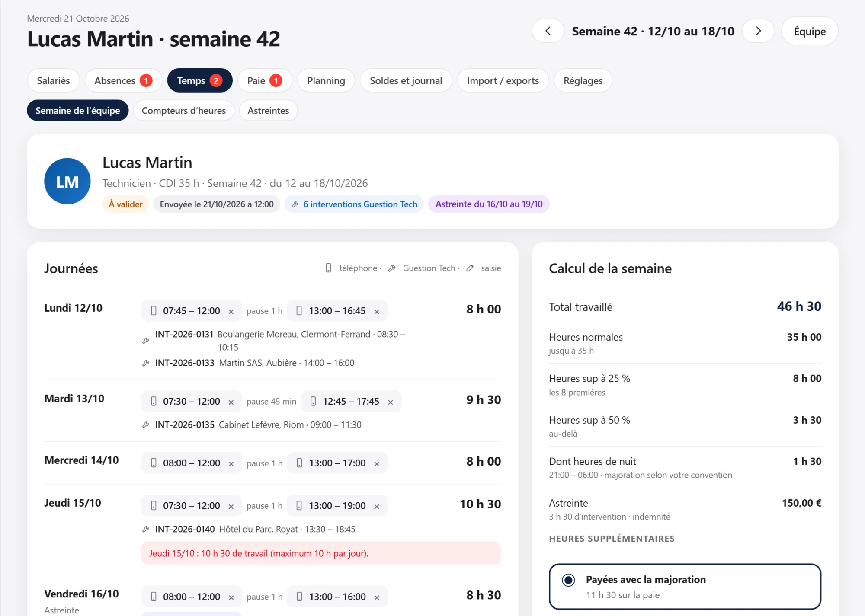The image size is (865, 616).
Task: Go to next week with right chevron
Action: pyautogui.click(x=758, y=31)
